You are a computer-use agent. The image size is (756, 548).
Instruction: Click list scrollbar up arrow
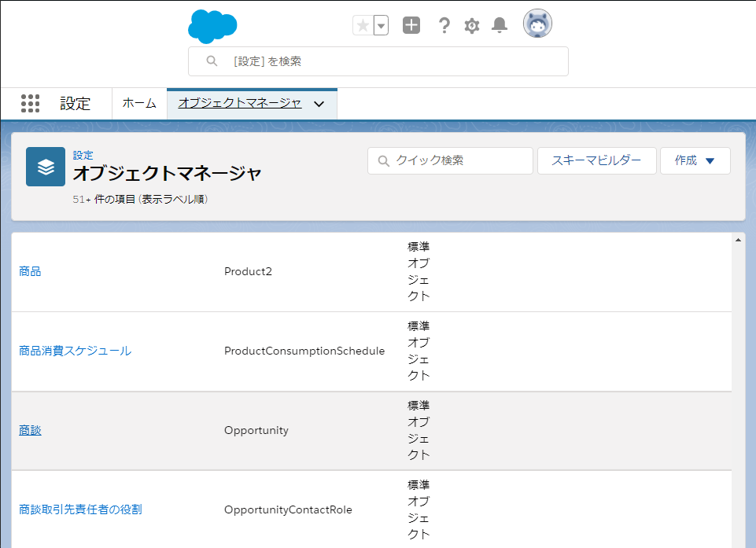coord(738,240)
